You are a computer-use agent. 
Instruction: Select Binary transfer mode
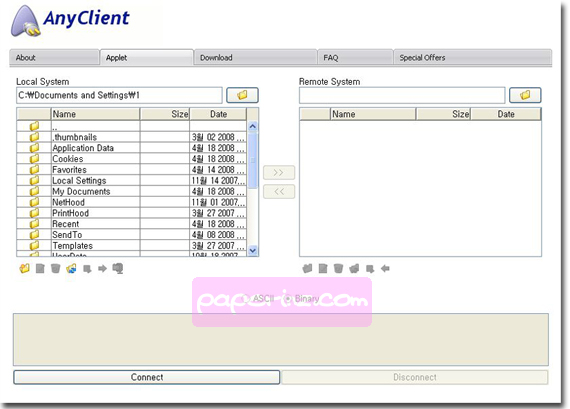click(x=302, y=299)
